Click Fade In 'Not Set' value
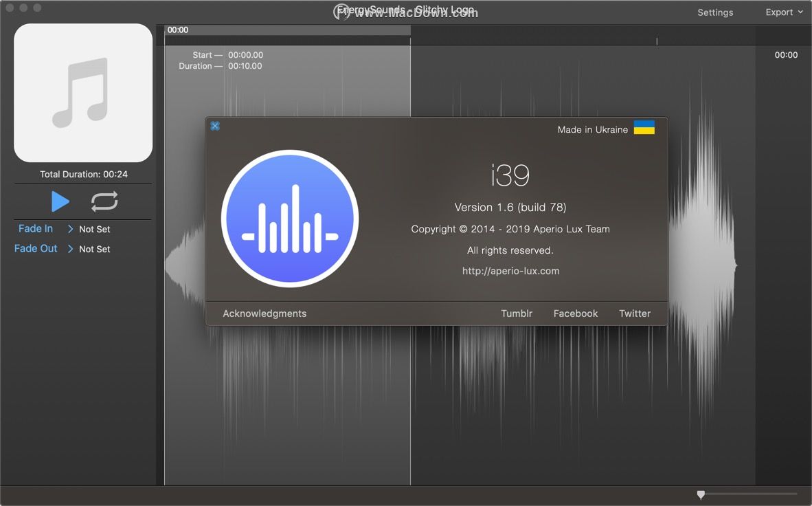Screen dimensions: 812x506 pyautogui.click(x=95, y=229)
